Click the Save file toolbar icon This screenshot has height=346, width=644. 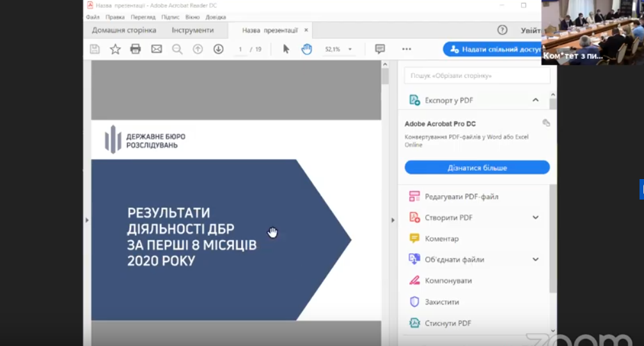(95, 49)
